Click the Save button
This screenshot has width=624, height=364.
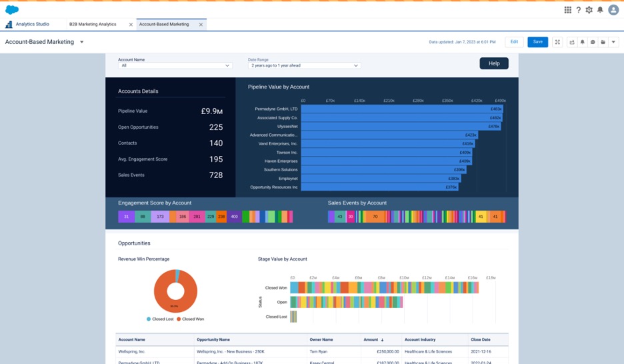click(537, 42)
